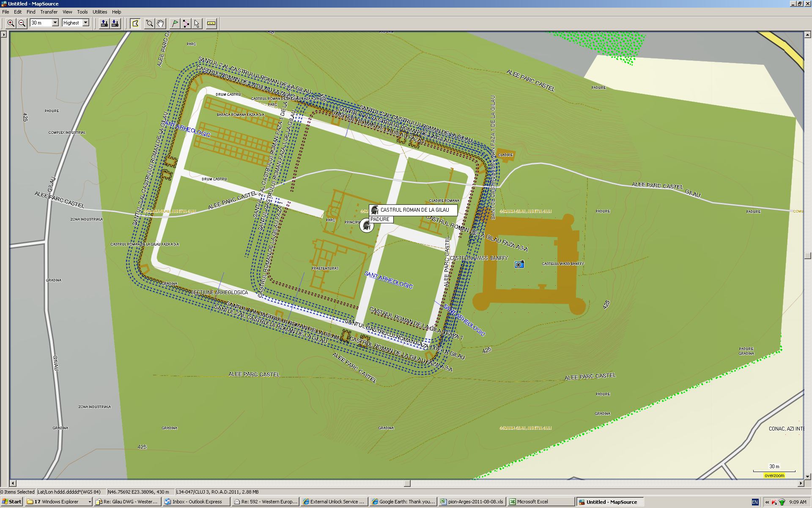Click the camera photo icon near castle
This screenshot has width=812, height=508.
pos(519,265)
